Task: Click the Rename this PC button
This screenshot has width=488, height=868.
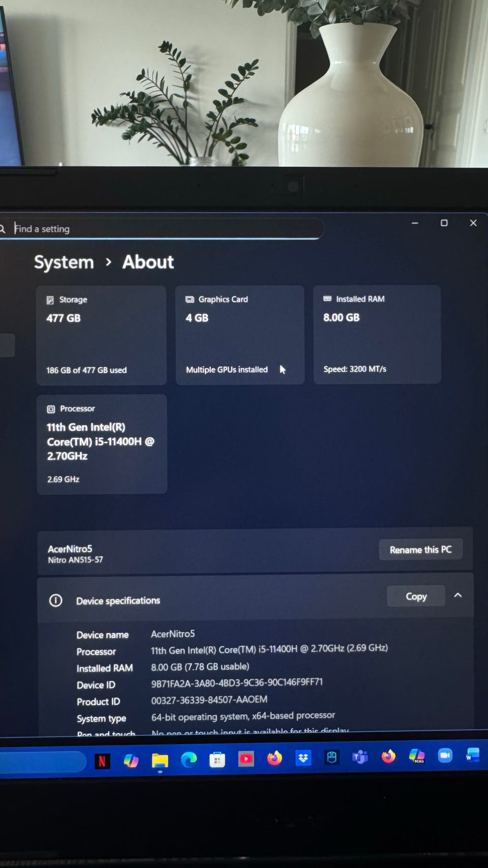Action: [420, 549]
